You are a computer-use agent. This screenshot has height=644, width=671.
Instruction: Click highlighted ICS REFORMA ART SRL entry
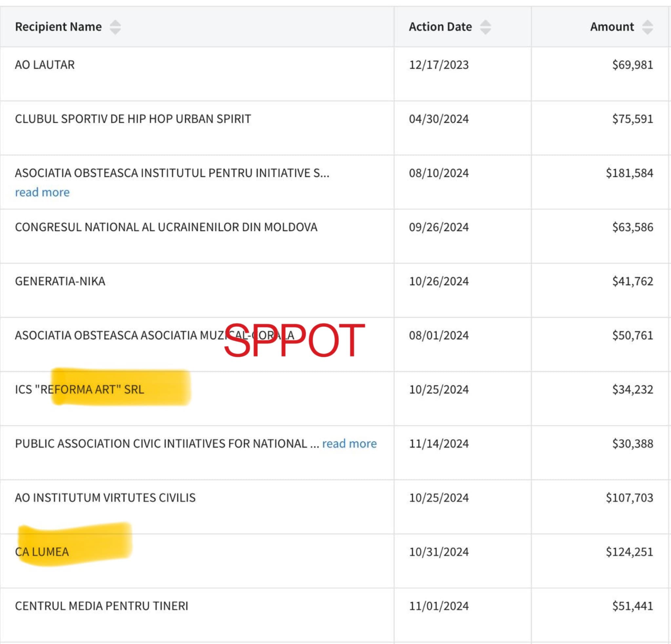79,390
